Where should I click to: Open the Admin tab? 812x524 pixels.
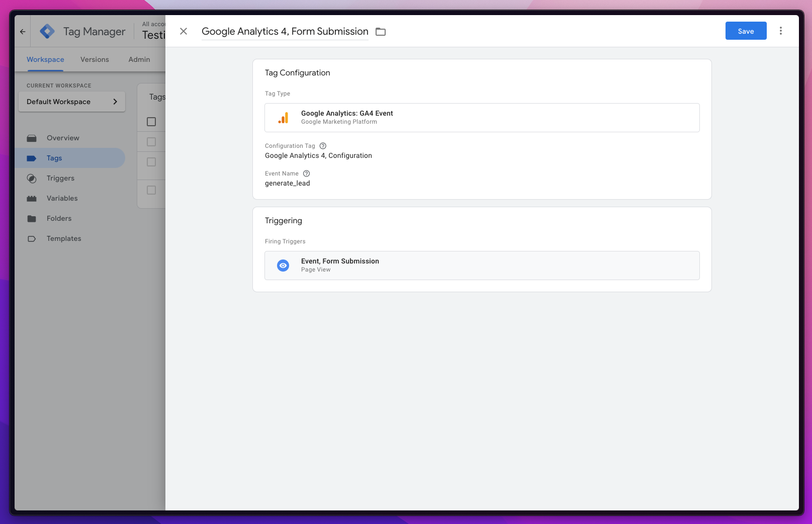pyautogui.click(x=139, y=59)
